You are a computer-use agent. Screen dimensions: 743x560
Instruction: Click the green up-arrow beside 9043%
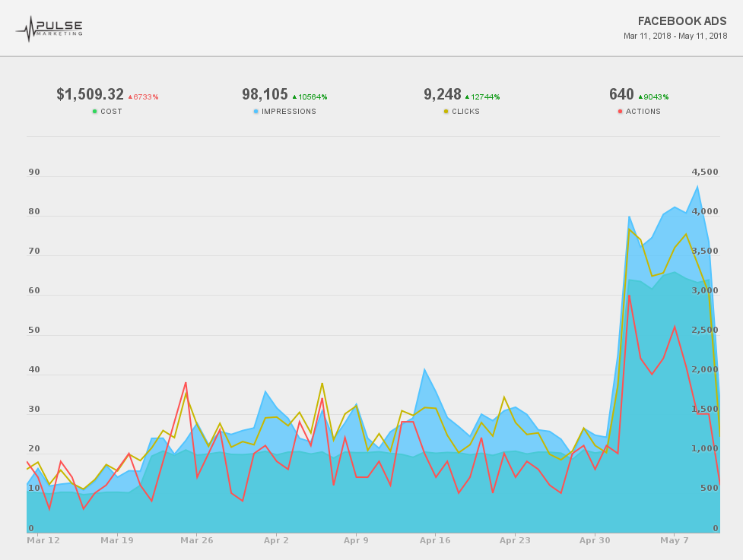(x=640, y=97)
